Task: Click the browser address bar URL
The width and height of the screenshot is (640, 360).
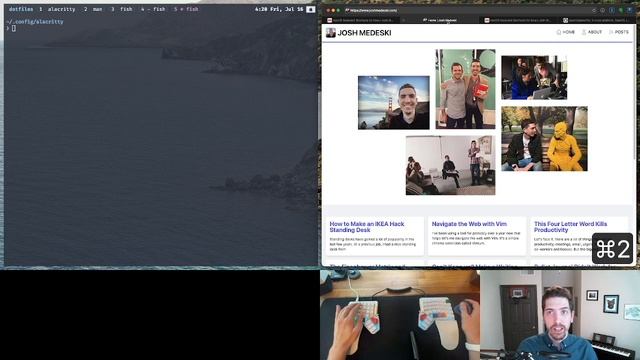Action: 373,10
